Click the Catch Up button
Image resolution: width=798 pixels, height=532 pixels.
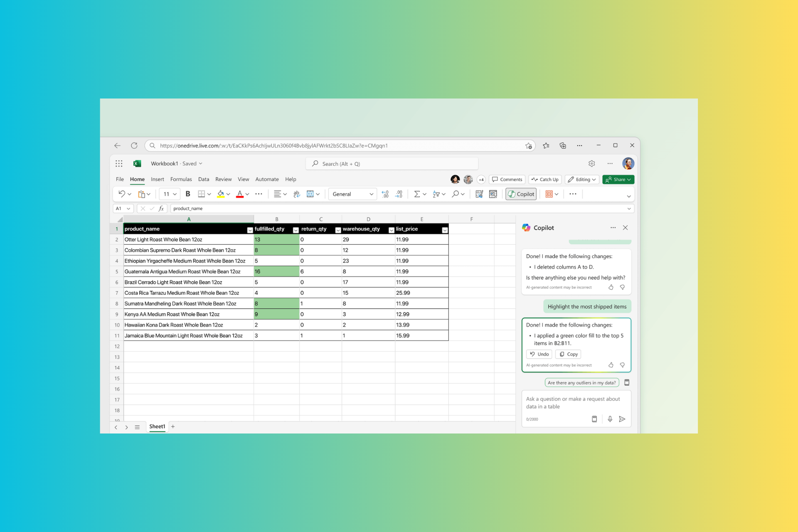pos(545,180)
